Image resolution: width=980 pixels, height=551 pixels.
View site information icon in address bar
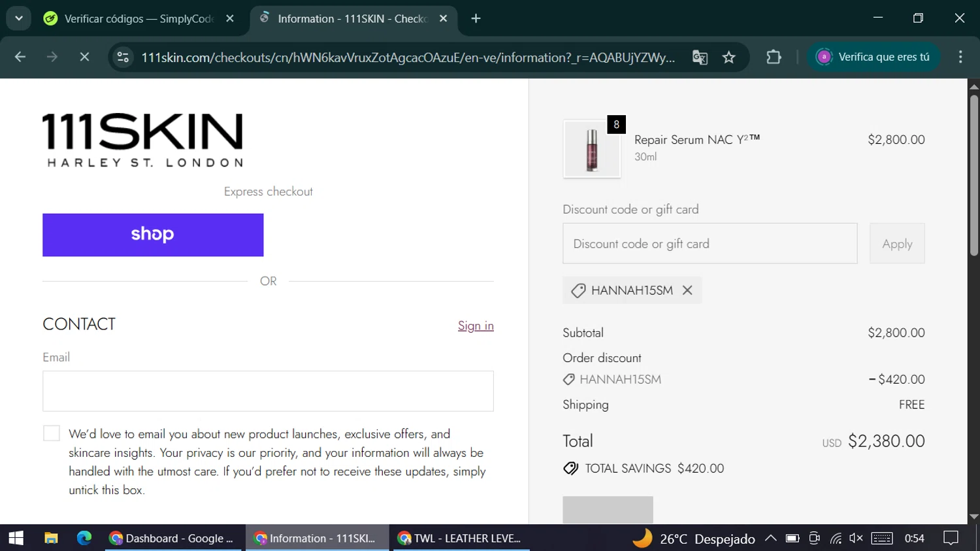pos(123,58)
